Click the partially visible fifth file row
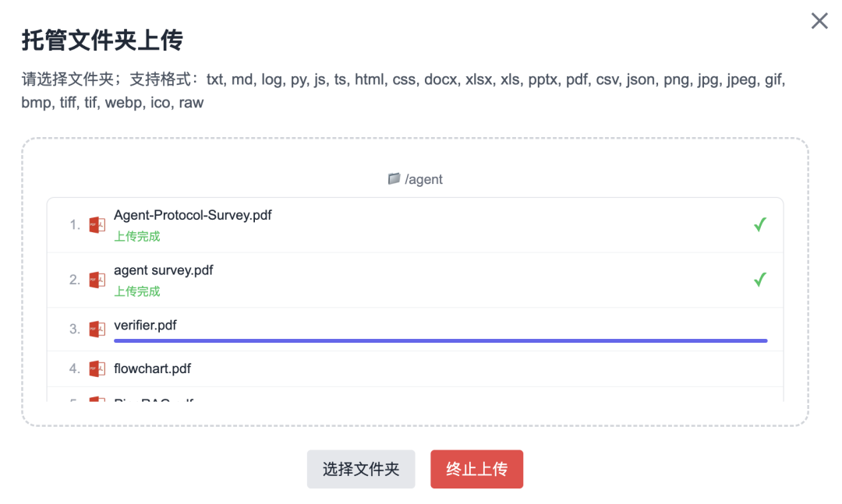The width and height of the screenshot is (842, 504). click(415, 394)
